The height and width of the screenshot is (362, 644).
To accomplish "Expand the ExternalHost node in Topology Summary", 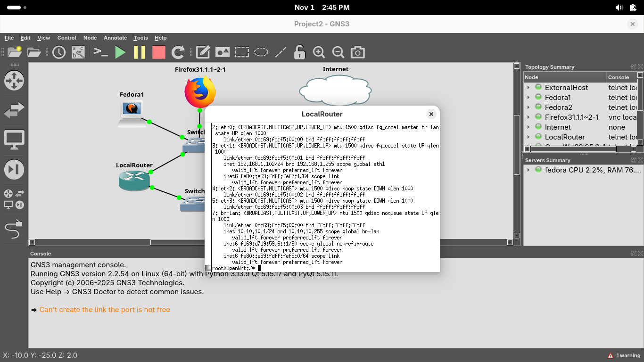I will coord(528,88).
